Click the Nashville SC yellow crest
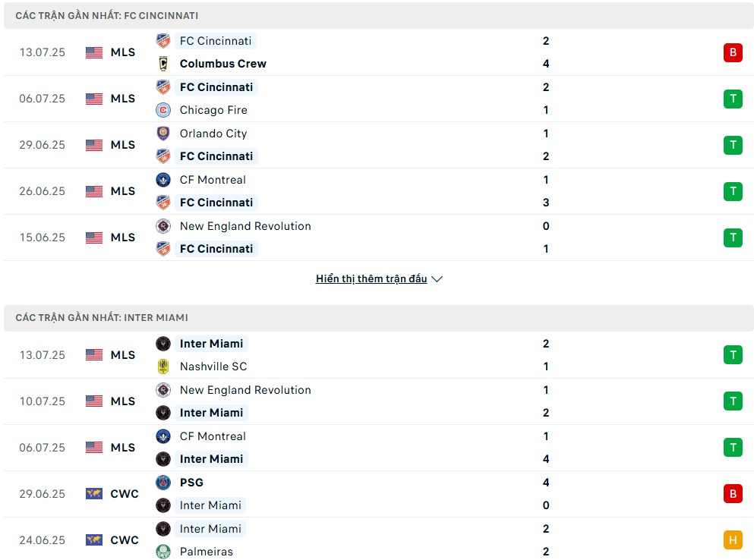754x560 pixels. pos(163,367)
